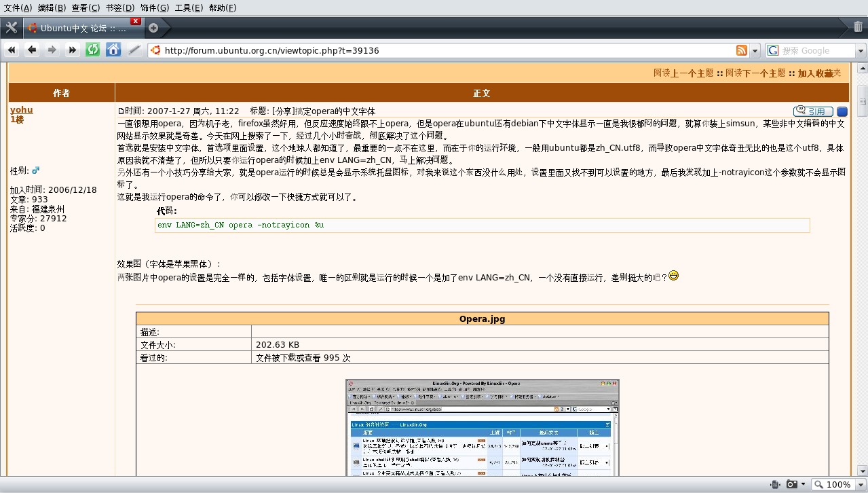Close the Ubuntu中文 论坛 tab
The image size is (868, 493).
coord(136,21)
